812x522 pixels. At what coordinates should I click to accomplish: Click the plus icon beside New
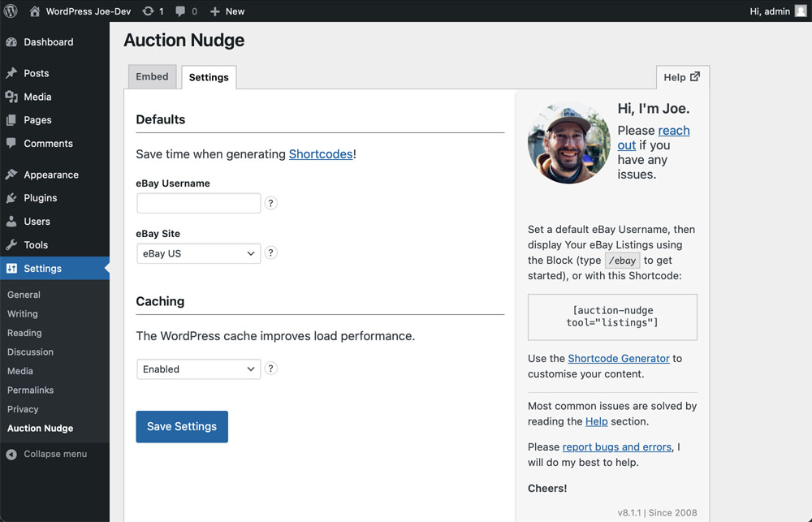click(x=215, y=11)
